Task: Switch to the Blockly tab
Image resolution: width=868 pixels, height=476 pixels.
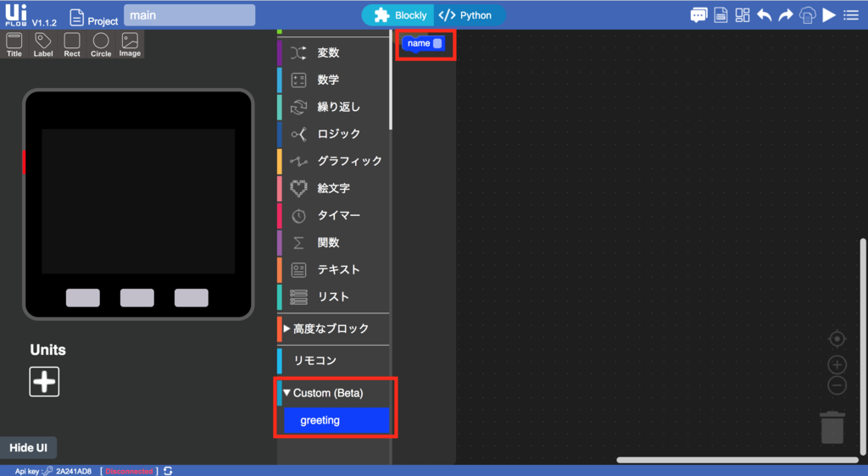Action: (x=400, y=15)
